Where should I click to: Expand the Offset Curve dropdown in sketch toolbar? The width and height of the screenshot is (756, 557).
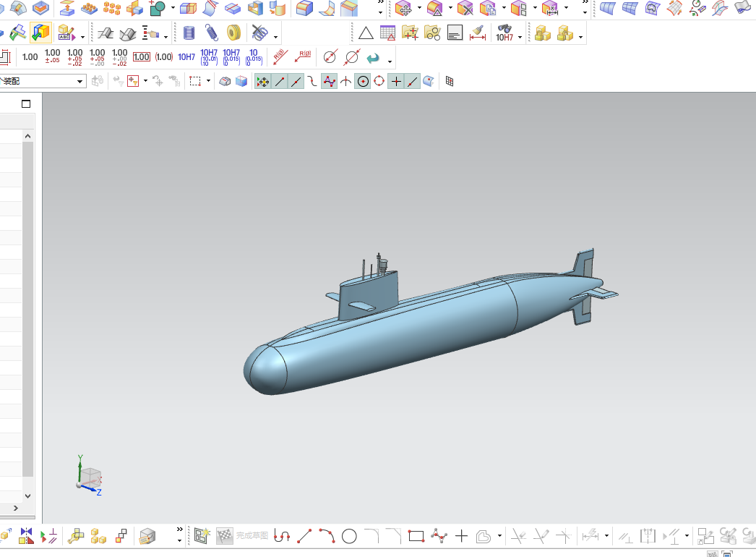tap(499, 536)
